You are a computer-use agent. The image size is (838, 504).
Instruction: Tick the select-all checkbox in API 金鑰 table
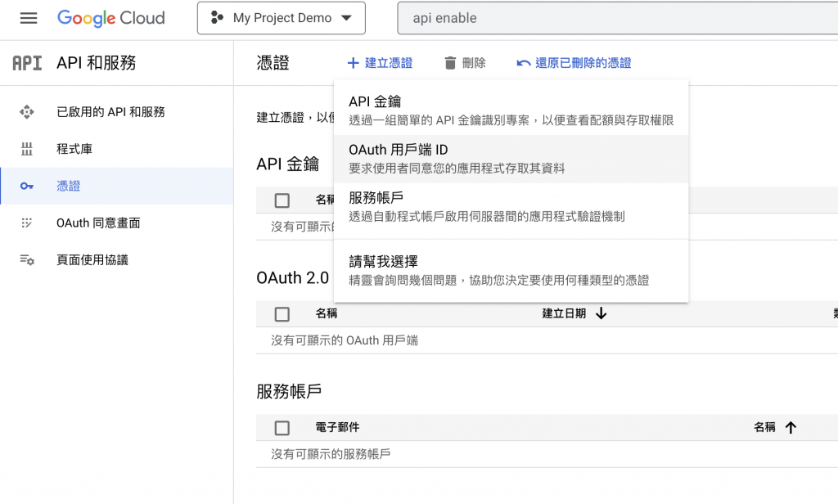pos(282,200)
